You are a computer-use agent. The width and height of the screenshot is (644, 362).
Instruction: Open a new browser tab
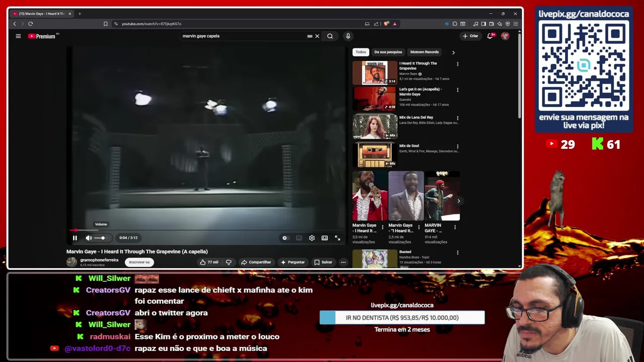(79, 14)
